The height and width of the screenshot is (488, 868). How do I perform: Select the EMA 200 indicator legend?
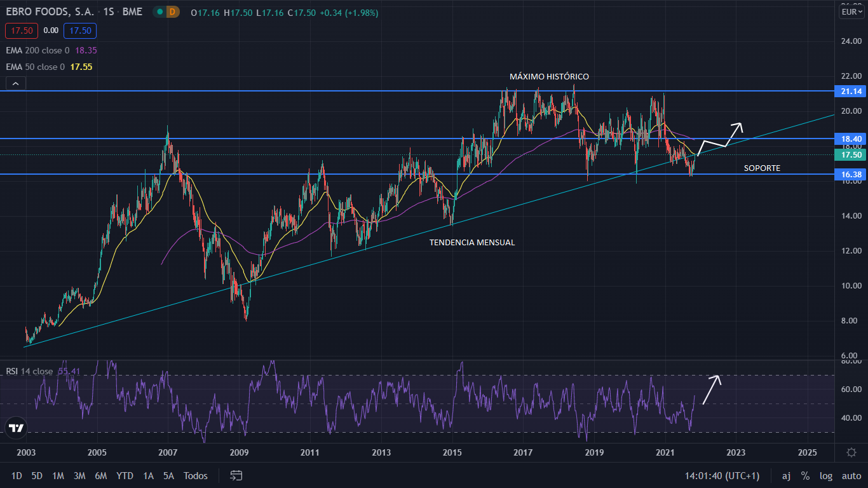[38, 50]
